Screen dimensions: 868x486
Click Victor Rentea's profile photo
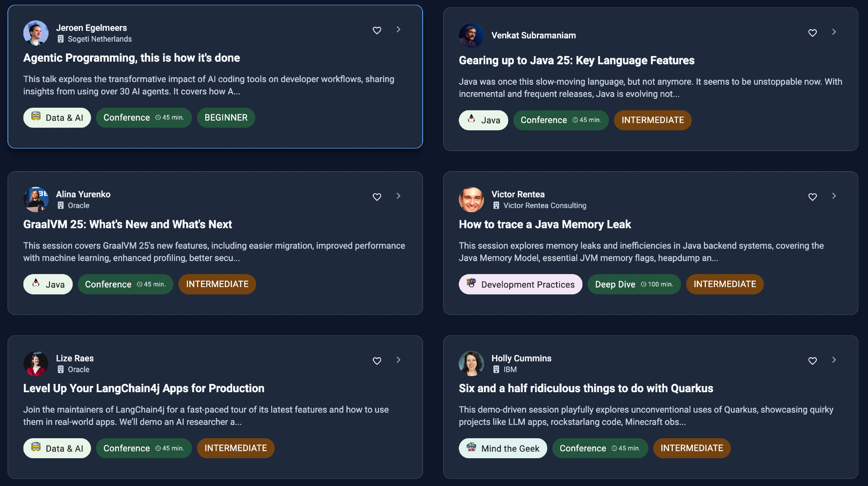[x=471, y=200]
